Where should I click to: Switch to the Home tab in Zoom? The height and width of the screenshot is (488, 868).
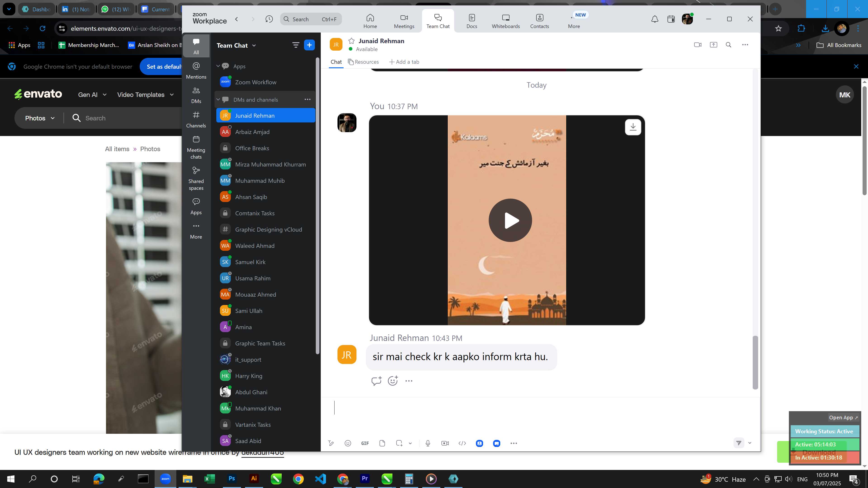(x=370, y=21)
